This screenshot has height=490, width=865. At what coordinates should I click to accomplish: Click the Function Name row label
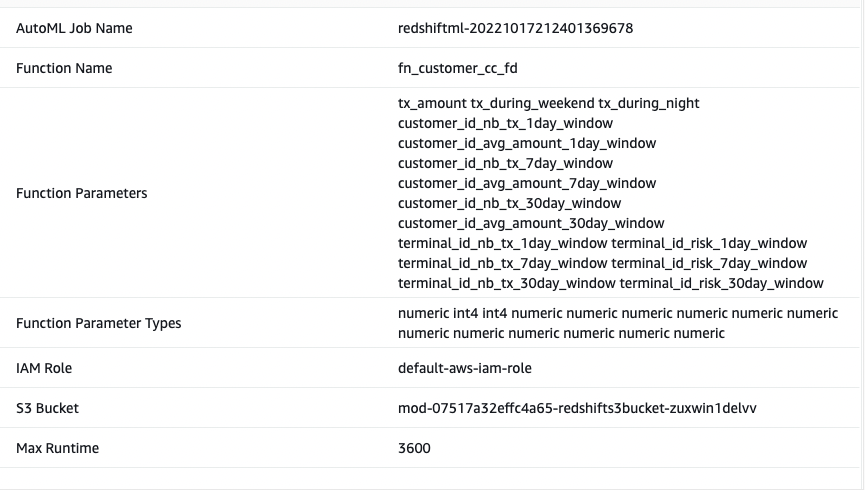coord(64,68)
